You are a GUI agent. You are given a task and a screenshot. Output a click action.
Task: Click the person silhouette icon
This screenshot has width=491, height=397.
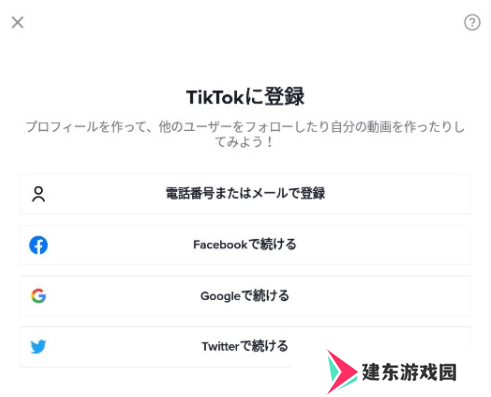(38, 194)
